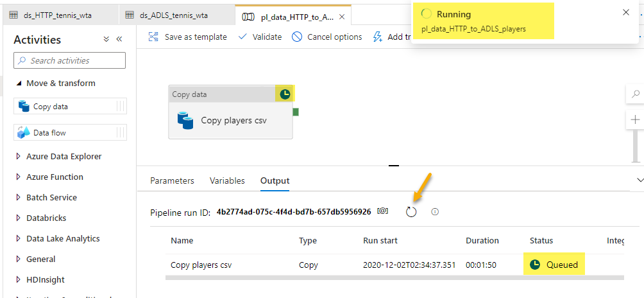Click the Validate button
The height and width of the screenshot is (298, 644).
pos(260,37)
